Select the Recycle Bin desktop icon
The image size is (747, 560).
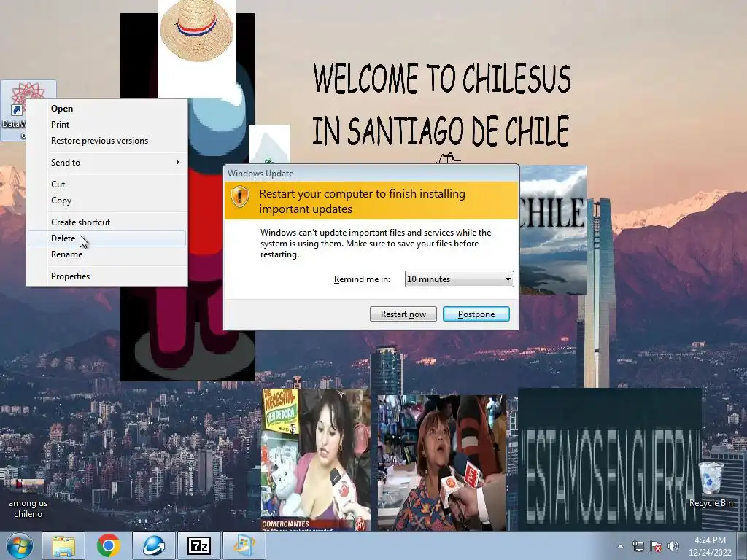click(711, 484)
